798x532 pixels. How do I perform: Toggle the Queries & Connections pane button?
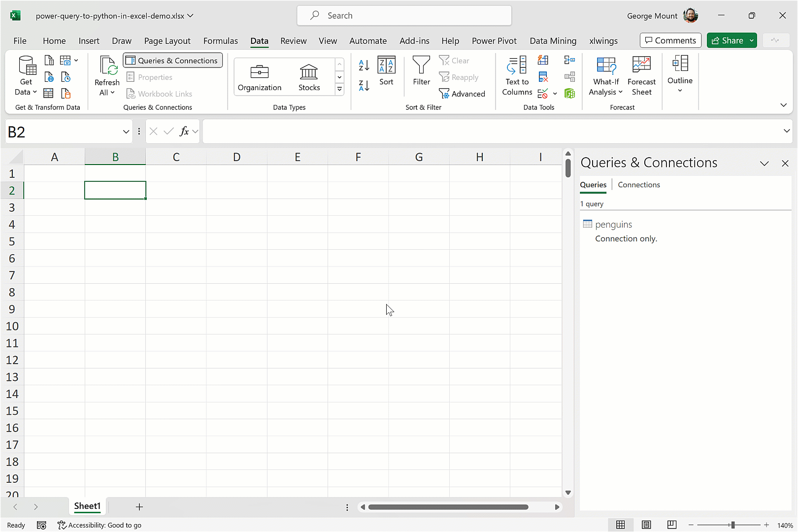pos(172,61)
